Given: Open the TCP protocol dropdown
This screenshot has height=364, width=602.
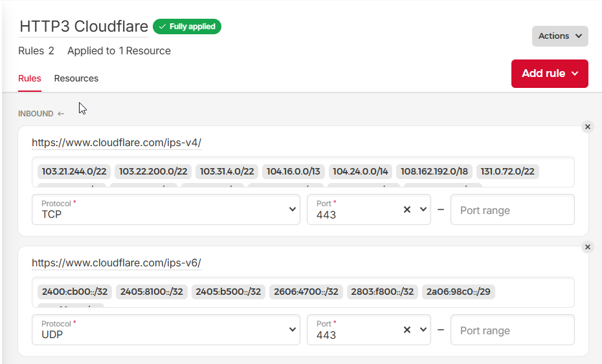Looking at the screenshot, I should pos(166,209).
